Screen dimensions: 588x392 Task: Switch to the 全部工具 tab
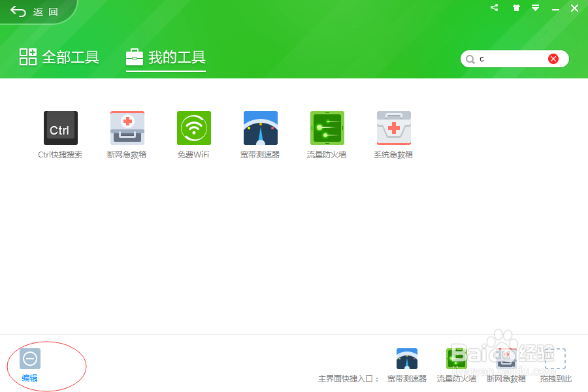58,57
